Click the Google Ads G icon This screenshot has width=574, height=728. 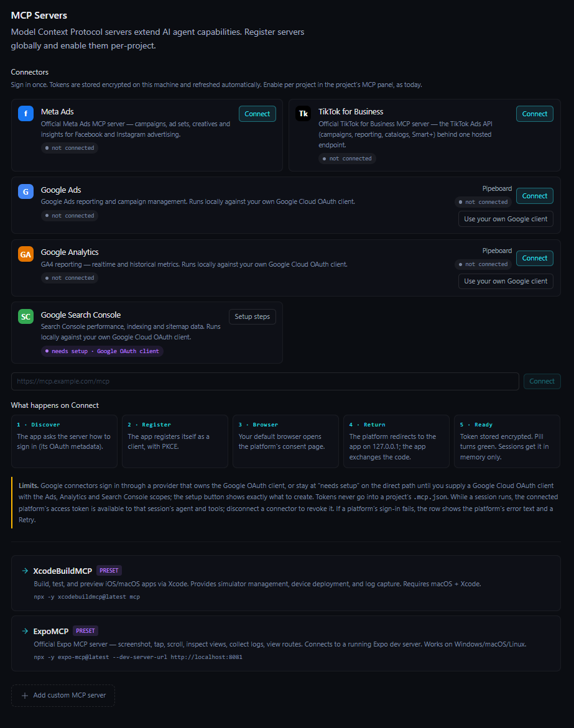point(25,191)
